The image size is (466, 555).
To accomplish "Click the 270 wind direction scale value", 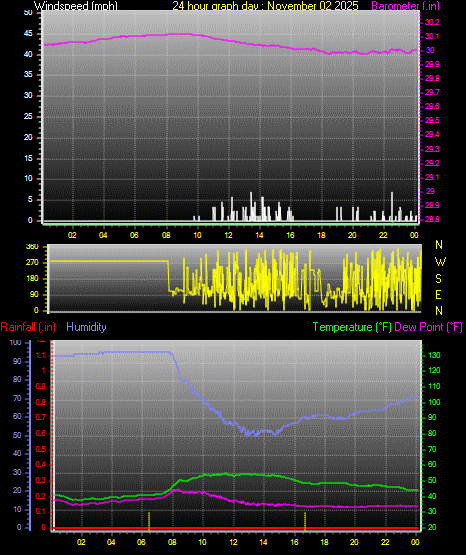I will pyautogui.click(x=32, y=263).
